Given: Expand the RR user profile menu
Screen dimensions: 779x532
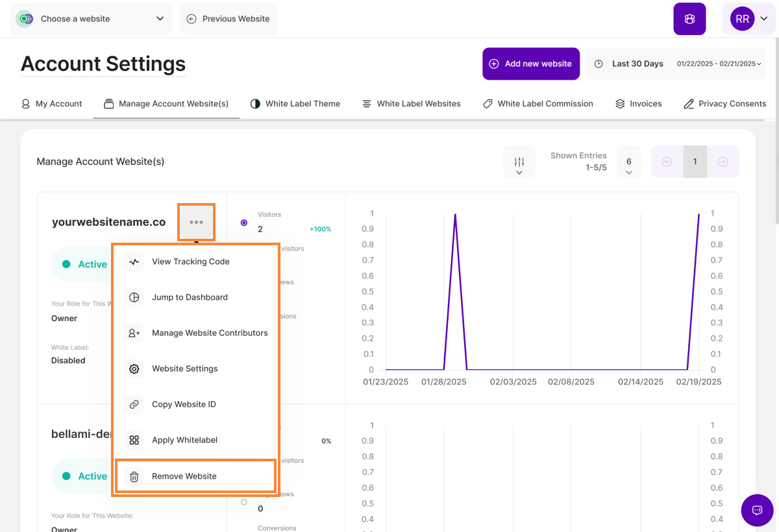Looking at the screenshot, I should [748, 19].
